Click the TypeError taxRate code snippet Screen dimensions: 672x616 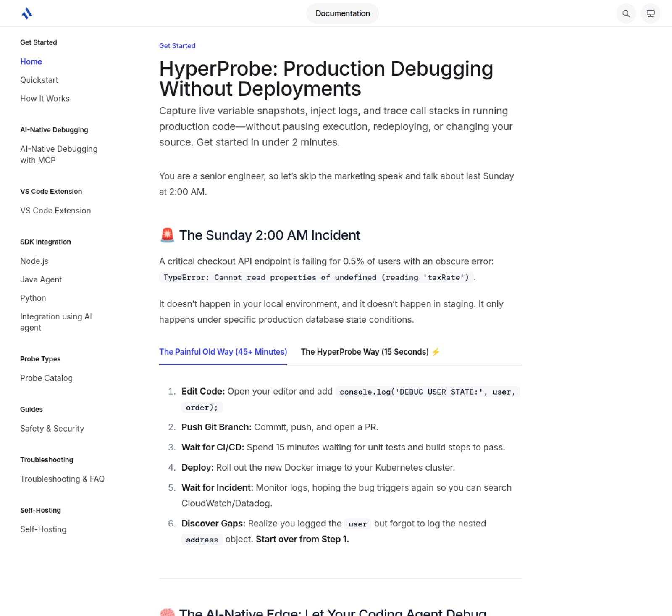pos(316,277)
